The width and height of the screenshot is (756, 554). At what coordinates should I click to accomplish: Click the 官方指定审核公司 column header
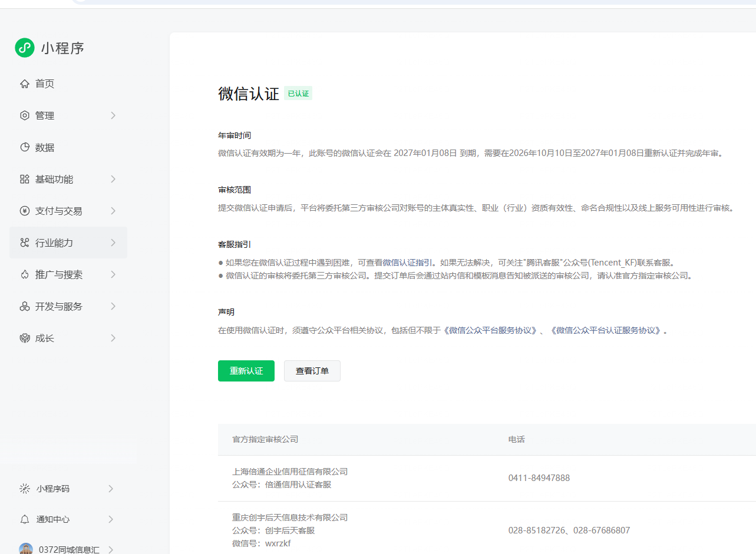point(265,439)
